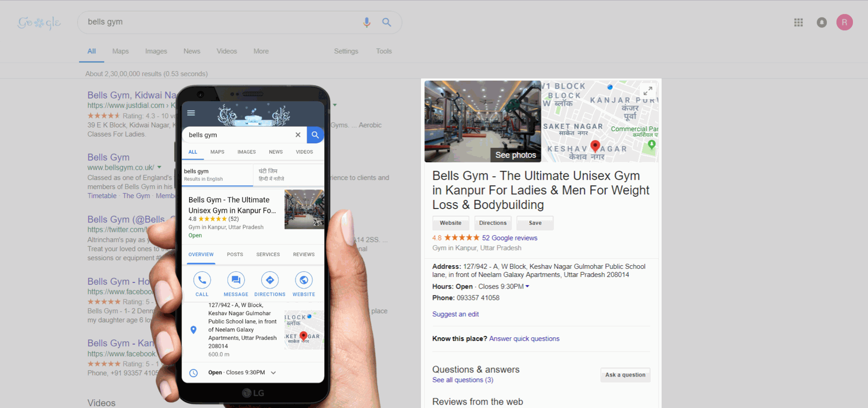The width and height of the screenshot is (868, 408).
Task: Select the VIDEOS tab on phone
Action: click(305, 152)
